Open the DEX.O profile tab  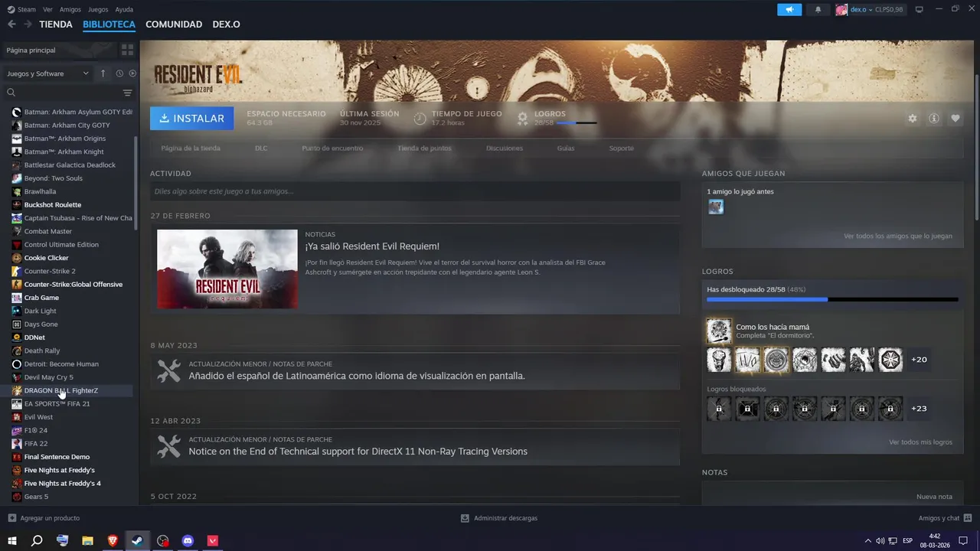point(227,24)
